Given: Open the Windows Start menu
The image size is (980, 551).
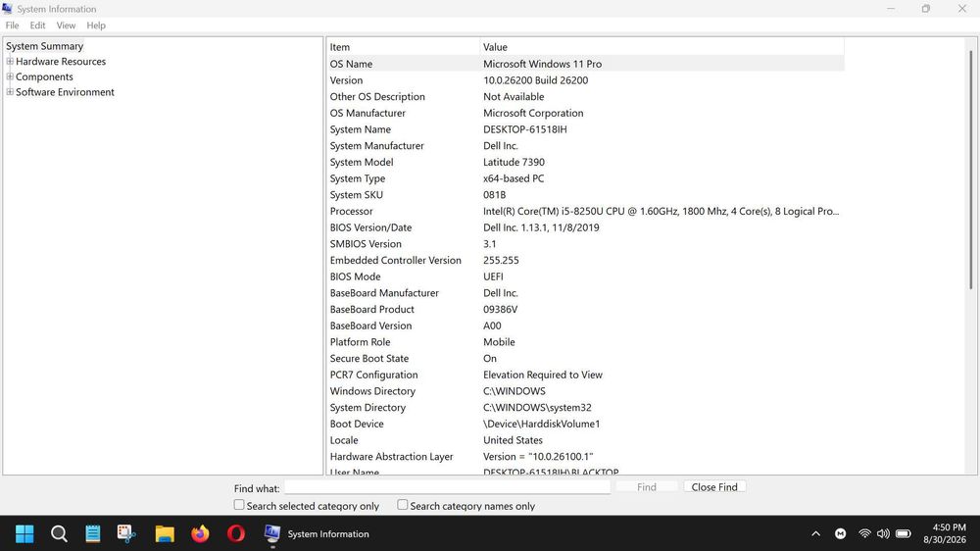Looking at the screenshot, I should (x=24, y=533).
